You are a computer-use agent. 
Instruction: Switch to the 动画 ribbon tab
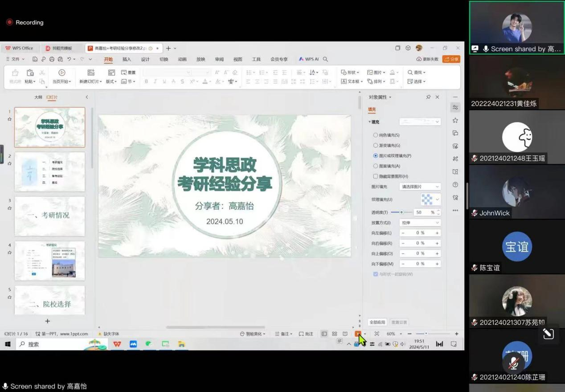[182, 59]
